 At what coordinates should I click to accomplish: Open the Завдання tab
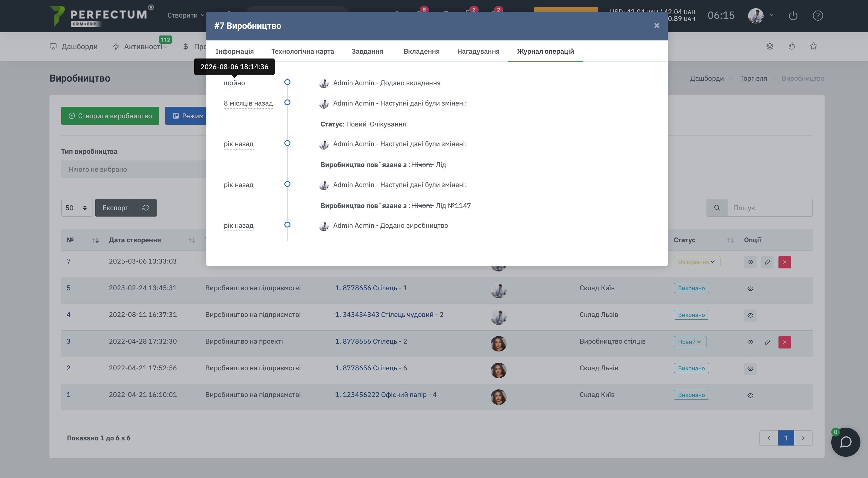coord(367,51)
